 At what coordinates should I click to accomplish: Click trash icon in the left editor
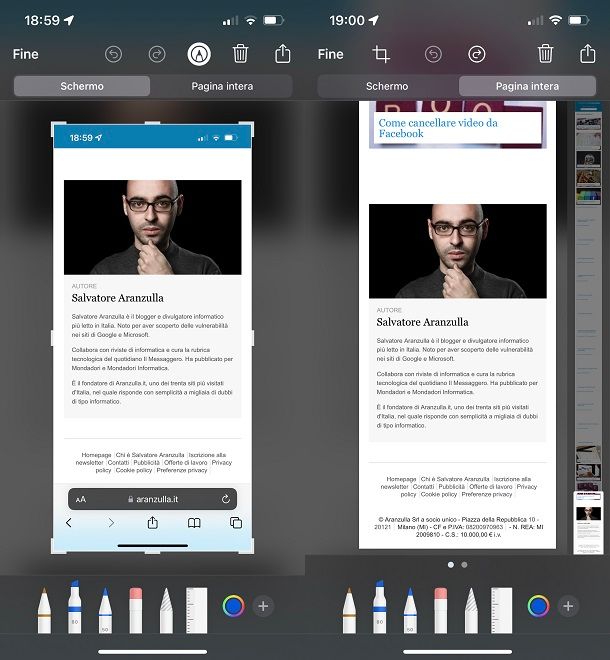(240, 54)
